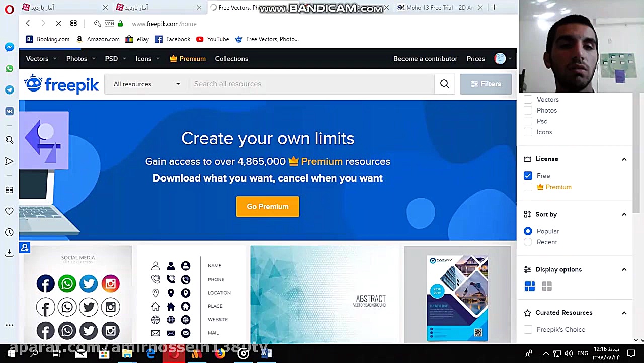Click Become a contributor link
This screenshot has height=363, width=644.
coord(425,59)
